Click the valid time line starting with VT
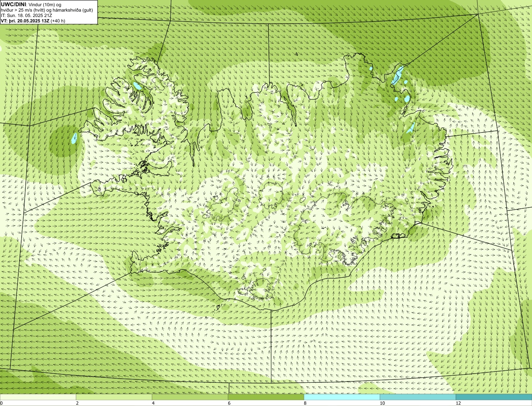The image size is (532, 406). point(33,21)
